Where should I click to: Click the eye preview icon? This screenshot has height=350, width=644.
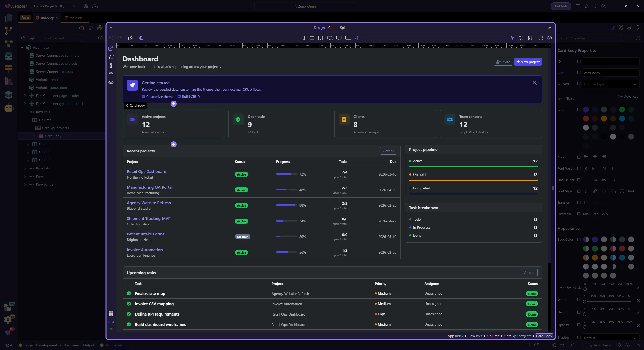(x=111, y=83)
